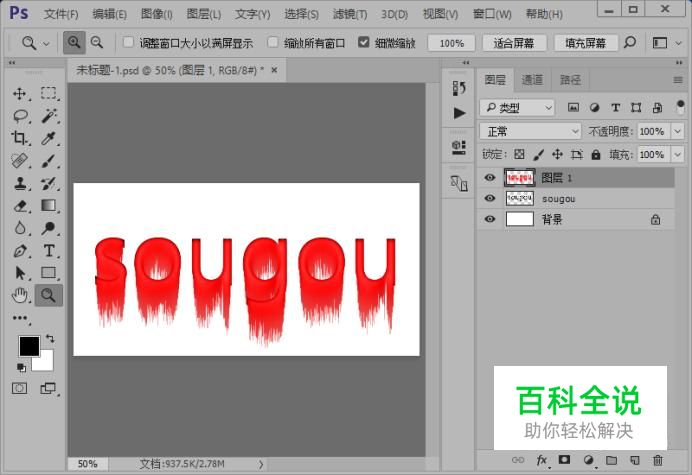Open the 滤镜(T) menu

(x=350, y=14)
